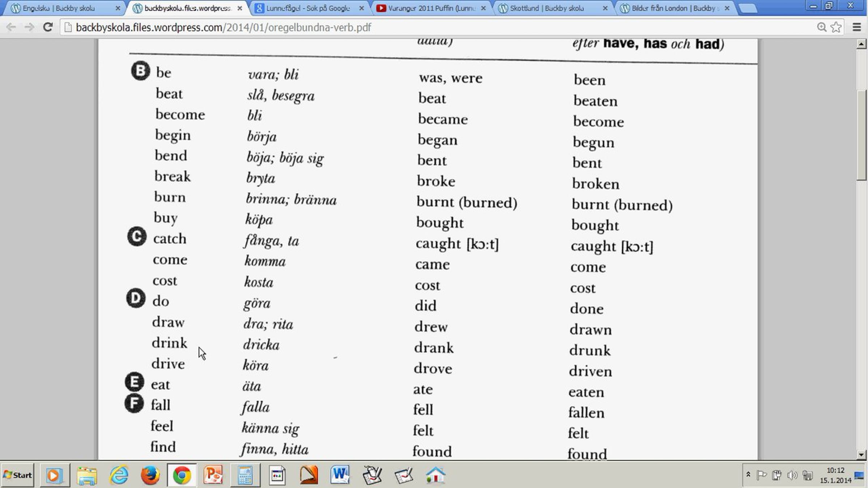
Task: Click the vertical scrollbar thumb
Action: (x=861, y=134)
